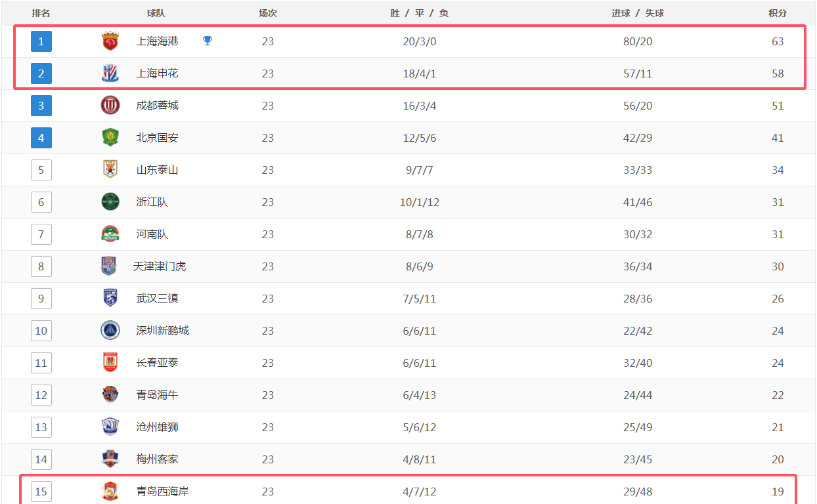Image resolution: width=817 pixels, height=504 pixels.
Task: Click the 山东泰山 team logo
Action: click(110, 170)
